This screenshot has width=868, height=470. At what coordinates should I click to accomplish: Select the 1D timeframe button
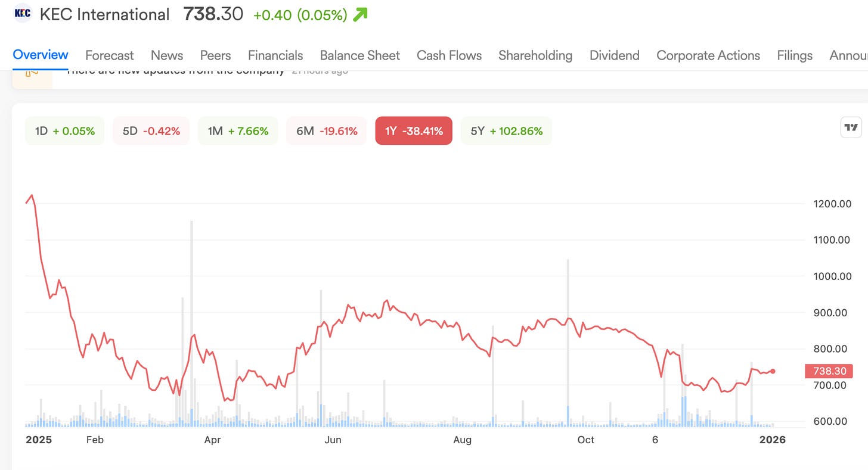pyautogui.click(x=64, y=131)
